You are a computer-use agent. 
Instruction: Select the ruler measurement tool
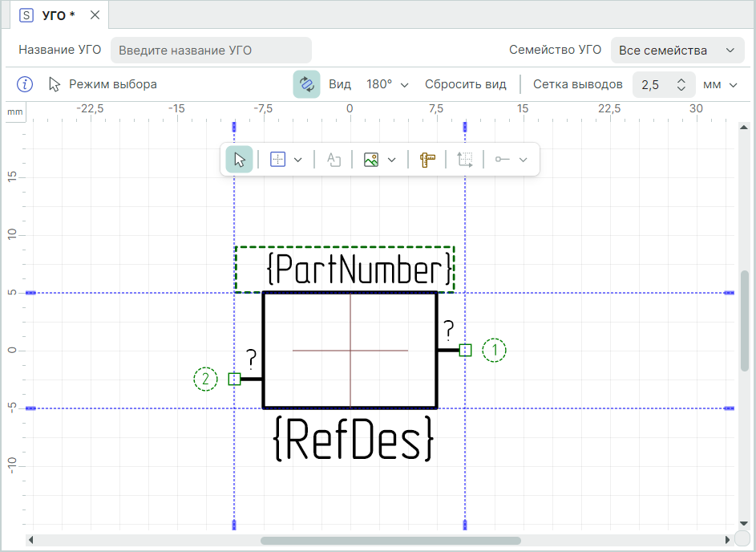coord(427,160)
